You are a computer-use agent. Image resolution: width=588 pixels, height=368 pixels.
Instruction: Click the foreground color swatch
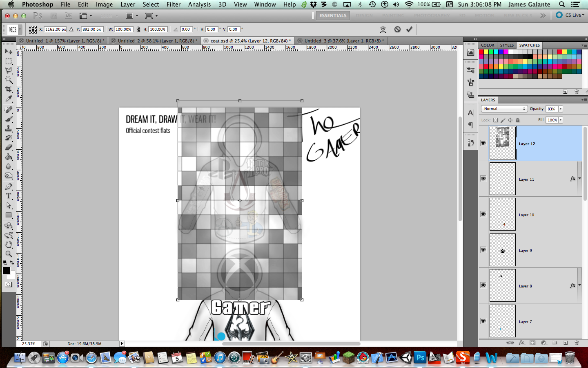[7, 271]
